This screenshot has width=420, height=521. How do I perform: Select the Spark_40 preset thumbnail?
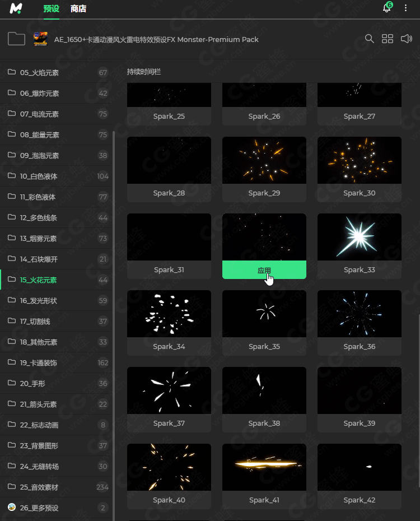pyautogui.click(x=169, y=467)
